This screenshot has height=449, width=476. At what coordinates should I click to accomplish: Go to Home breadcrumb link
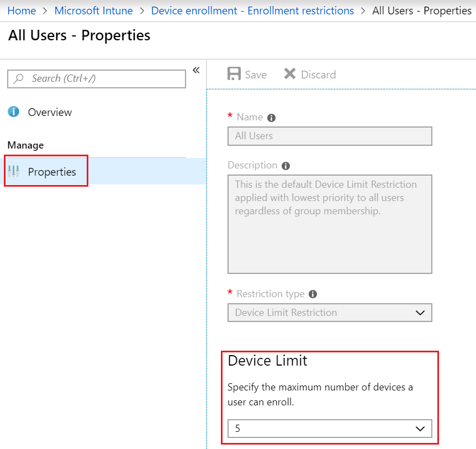click(22, 10)
